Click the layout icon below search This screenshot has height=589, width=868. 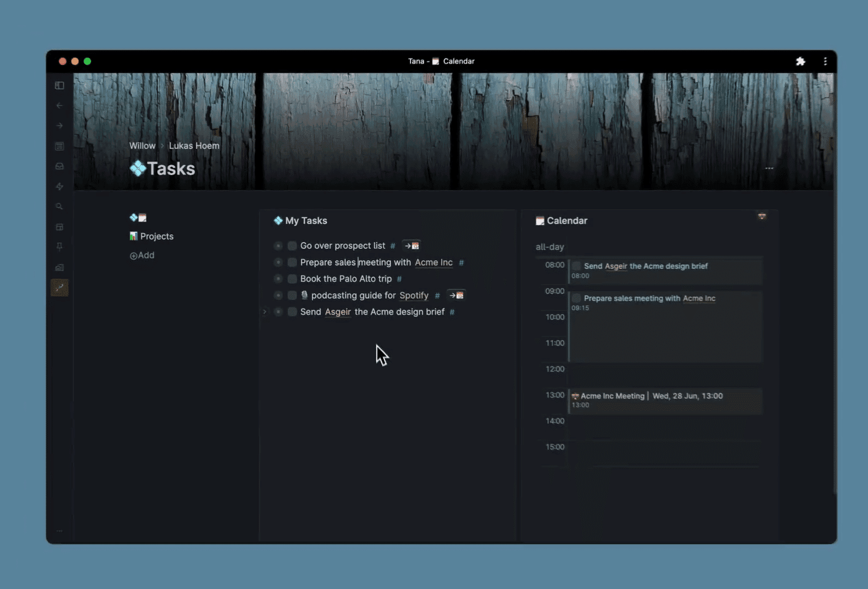(x=59, y=227)
